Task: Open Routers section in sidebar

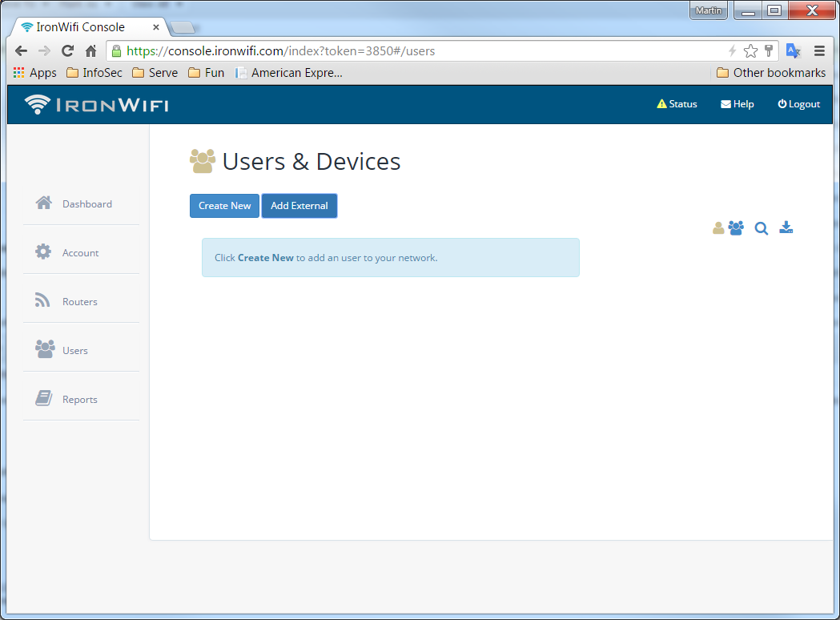Action: pos(79,302)
